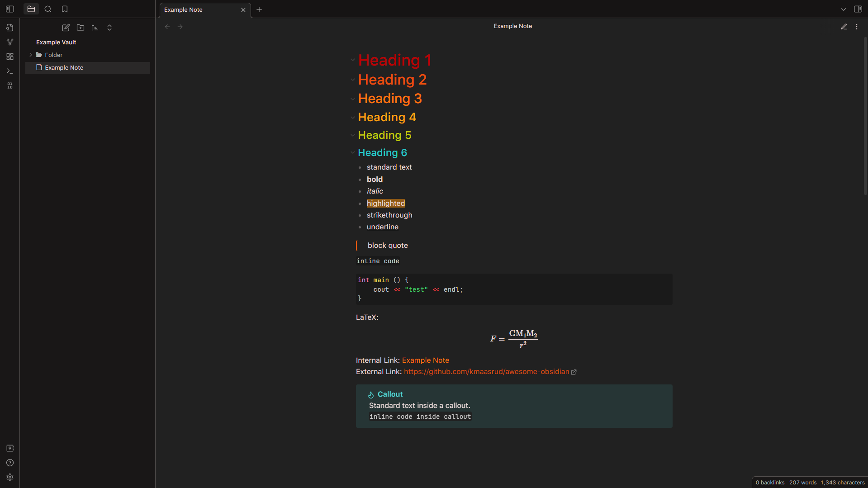This screenshot has width=868, height=488.
Task: Click the highlighted text item
Action: point(386,204)
